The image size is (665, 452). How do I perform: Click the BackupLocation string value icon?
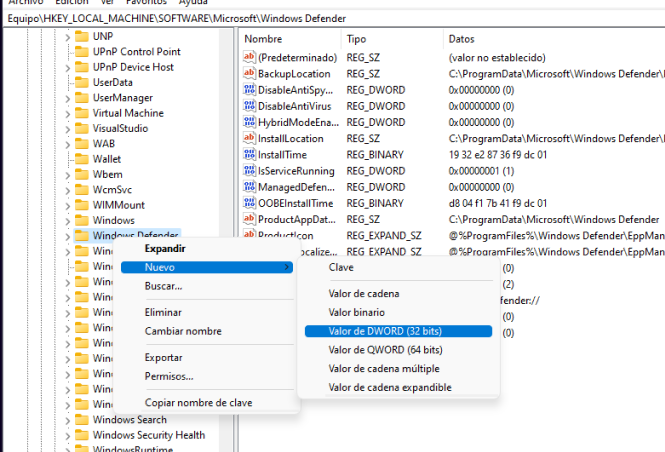tap(249, 73)
